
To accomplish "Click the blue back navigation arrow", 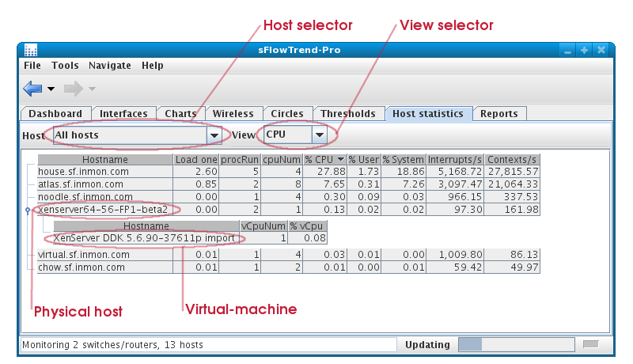I will (x=32, y=89).
